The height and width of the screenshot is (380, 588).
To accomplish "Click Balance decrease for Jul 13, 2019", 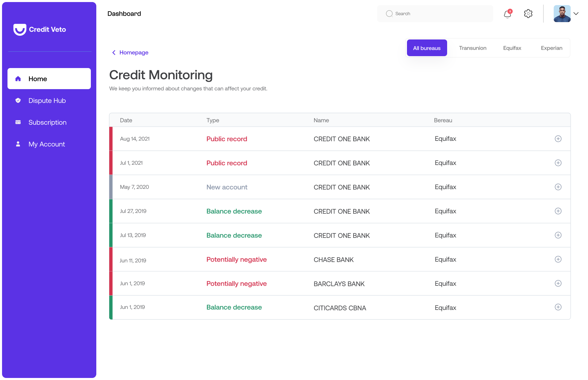I will (x=234, y=235).
